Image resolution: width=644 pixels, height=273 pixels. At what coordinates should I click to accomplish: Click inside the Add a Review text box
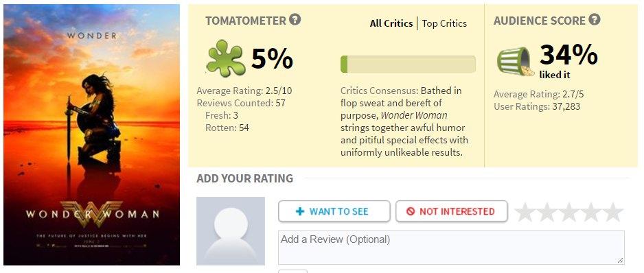[451, 247]
